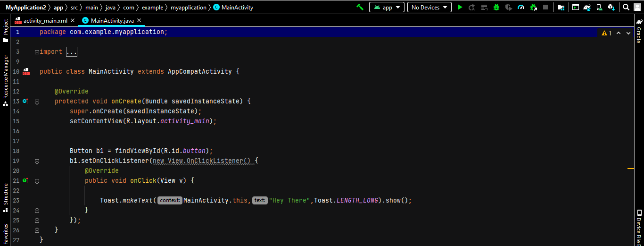The image size is (644, 246).
Task: Open the Run Anything toolbar icon
Action: pos(575,7)
